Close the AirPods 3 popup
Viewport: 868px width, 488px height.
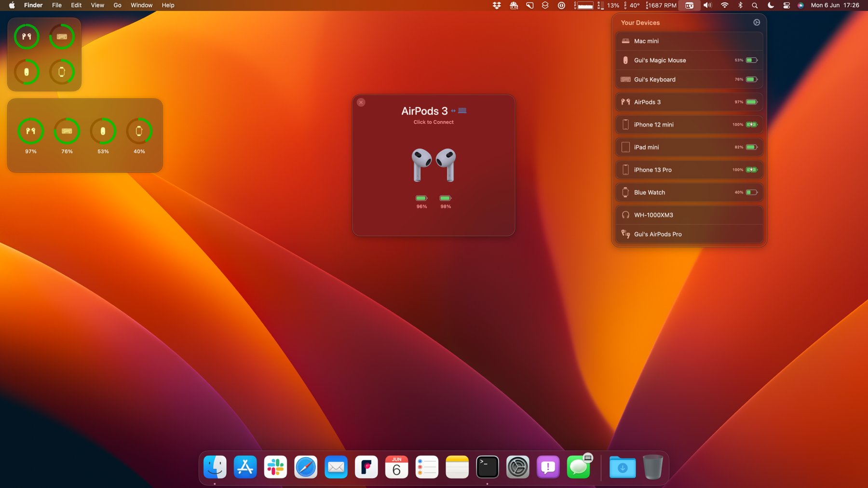point(361,102)
